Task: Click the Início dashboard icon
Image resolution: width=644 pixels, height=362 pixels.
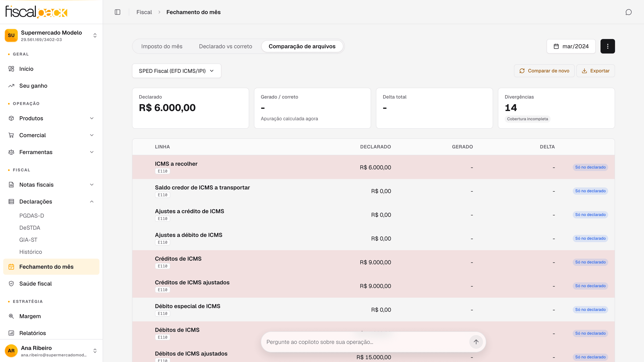Action: pos(11,69)
